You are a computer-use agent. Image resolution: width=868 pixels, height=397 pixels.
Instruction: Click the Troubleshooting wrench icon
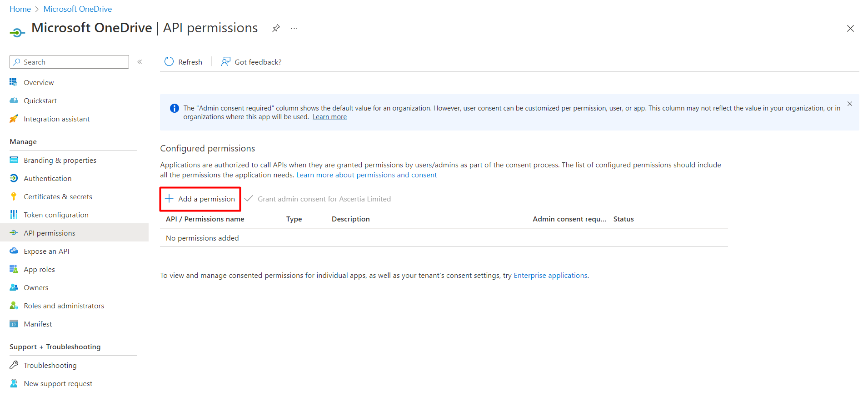tap(14, 365)
